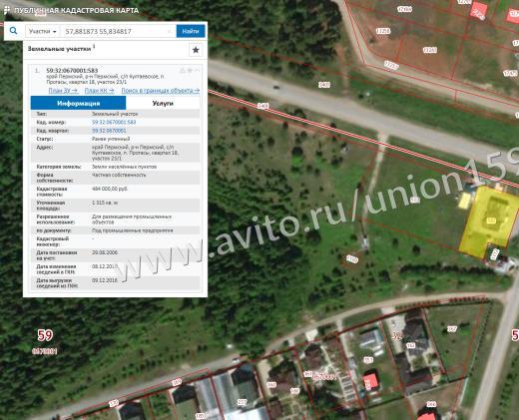519x420 pixels.
Task: Click the Найти search button
Action: point(191,31)
